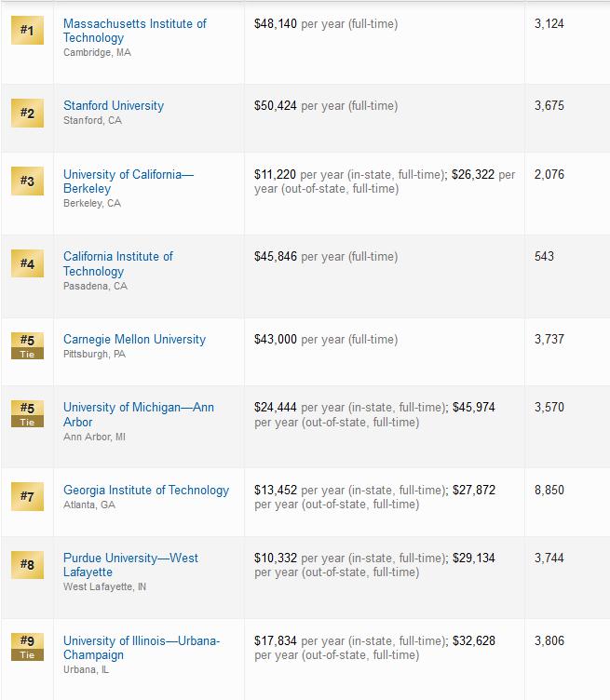610x700 pixels.
Task: Open University of Michigan—Ann Arbor link
Action: click(x=139, y=414)
